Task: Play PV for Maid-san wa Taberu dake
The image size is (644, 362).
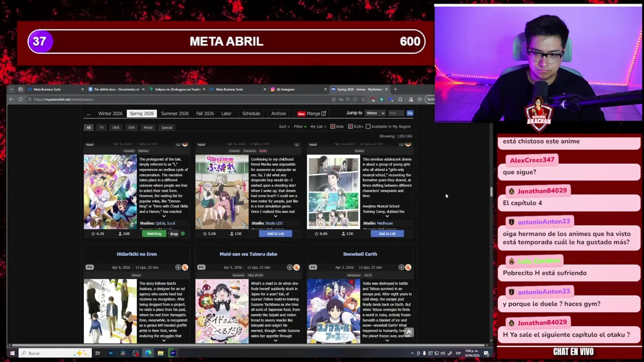Action: click(201, 267)
